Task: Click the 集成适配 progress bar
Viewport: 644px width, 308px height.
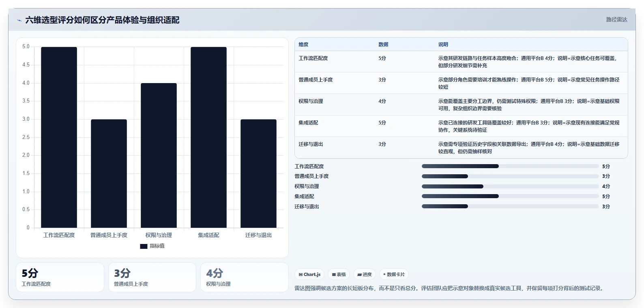Action: (510, 196)
